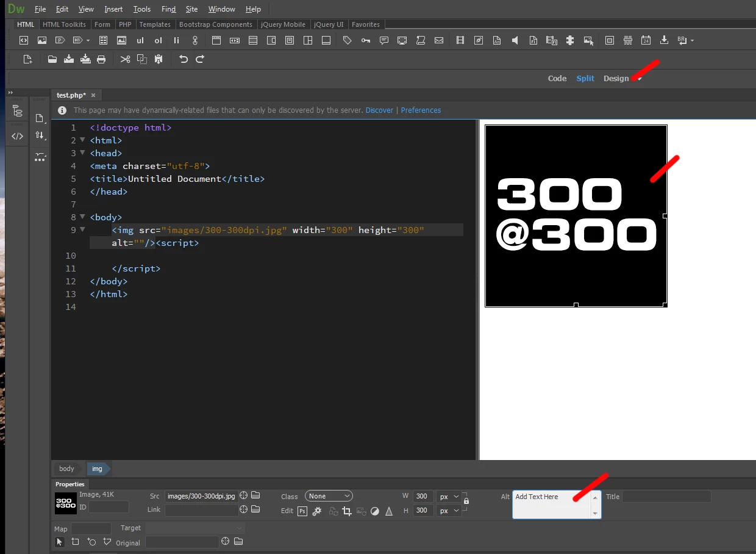
Task: Switch to Bootstrap Components tab
Action: tap(215, 24)
